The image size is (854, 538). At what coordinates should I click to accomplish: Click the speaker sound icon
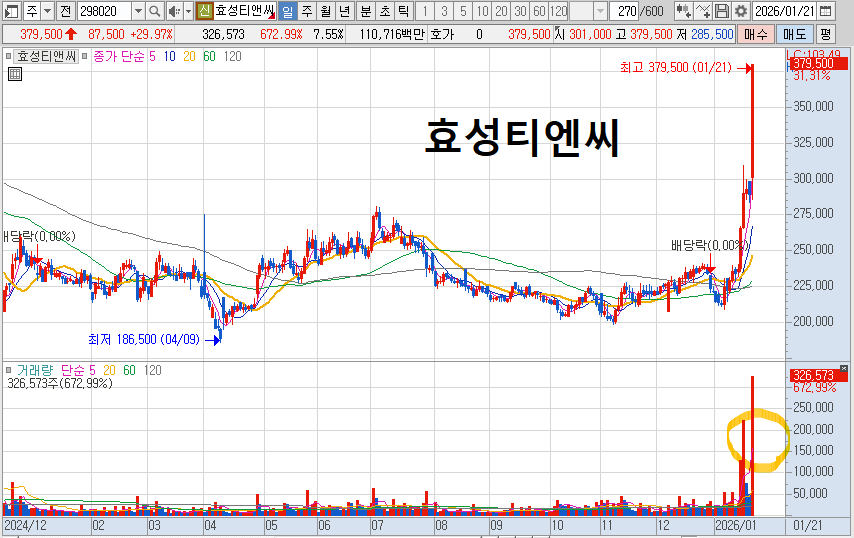tap(174, 11)
